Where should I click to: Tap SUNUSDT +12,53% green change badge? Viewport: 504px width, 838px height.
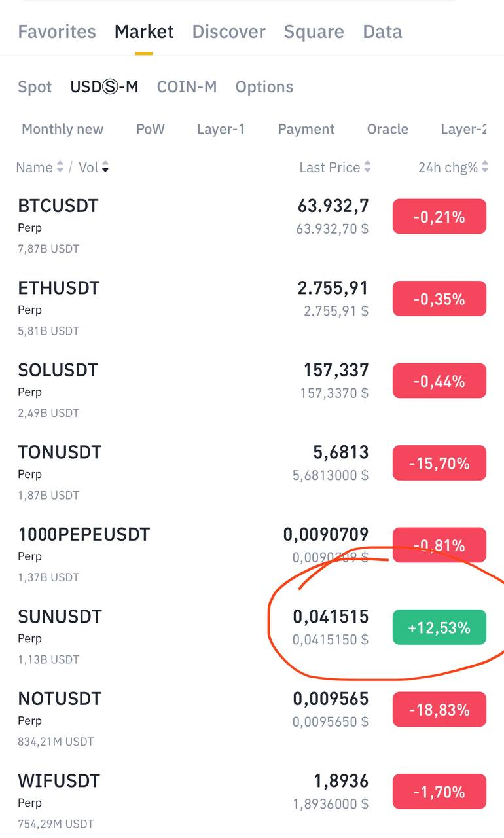pyautogui.click(x=439, y=628)
